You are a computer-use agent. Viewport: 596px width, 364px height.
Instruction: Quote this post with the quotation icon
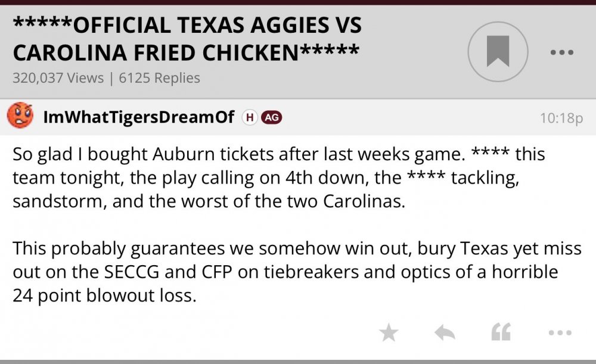501,333
